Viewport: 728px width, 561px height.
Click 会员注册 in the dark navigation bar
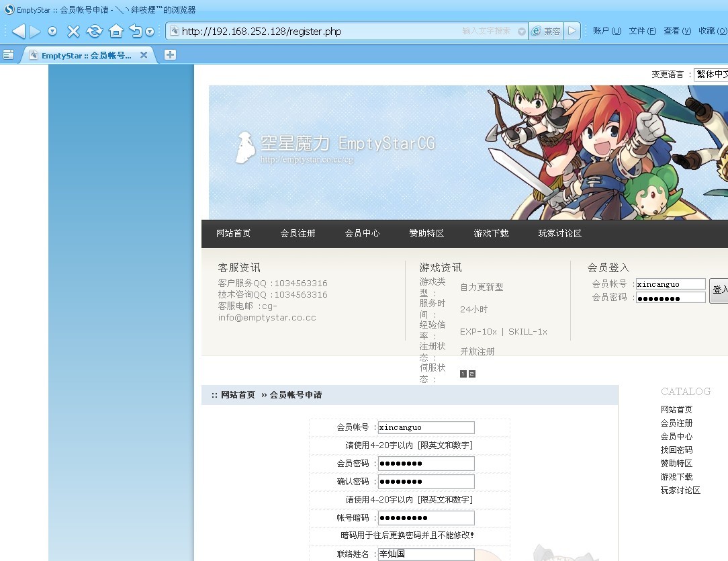coord(298,233)
